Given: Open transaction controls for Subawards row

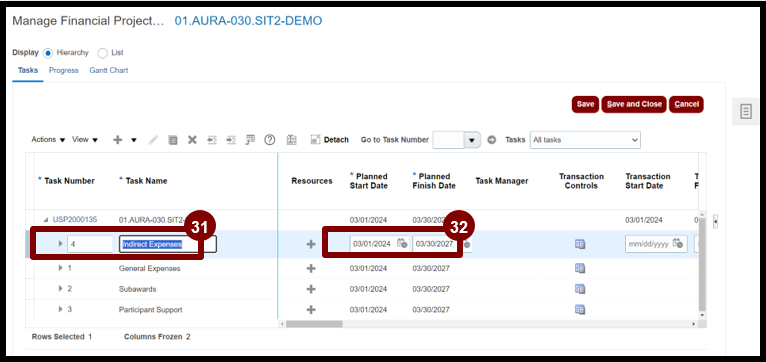Looking at the screenshot, I should 580,289.
